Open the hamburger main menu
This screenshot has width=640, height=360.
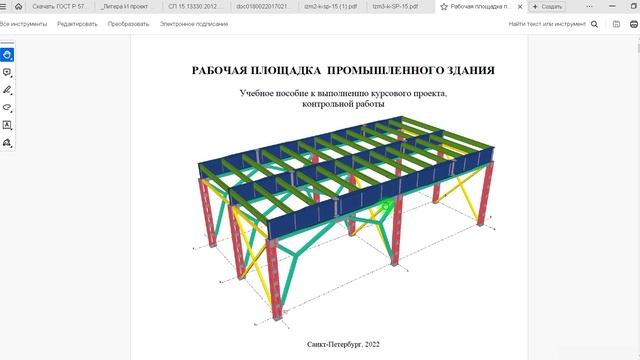3,7
